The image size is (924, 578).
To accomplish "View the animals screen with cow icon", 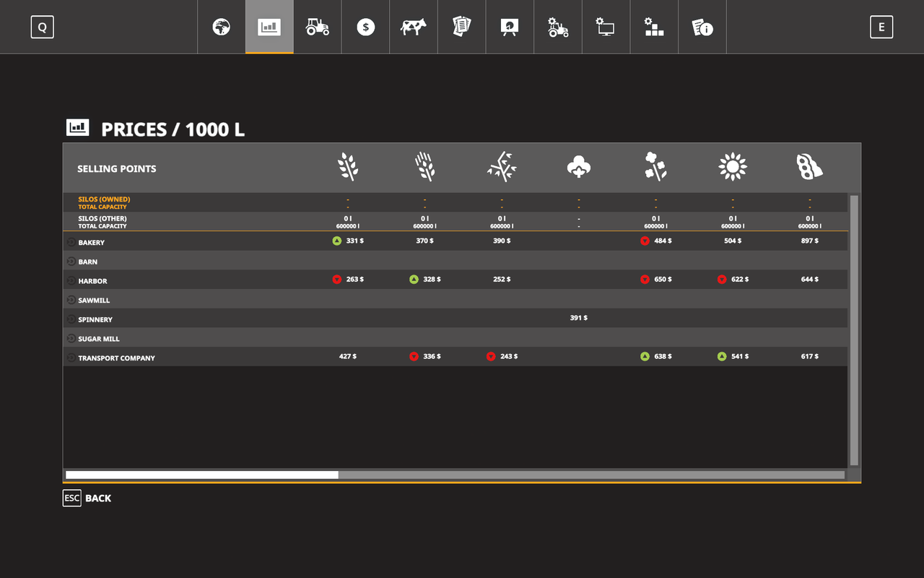I will pos(414,27).
